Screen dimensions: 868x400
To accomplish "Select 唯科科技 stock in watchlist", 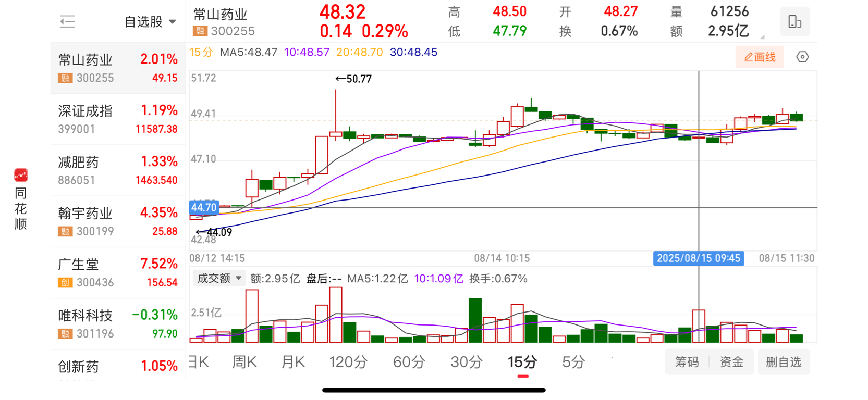I will point(118,323).
